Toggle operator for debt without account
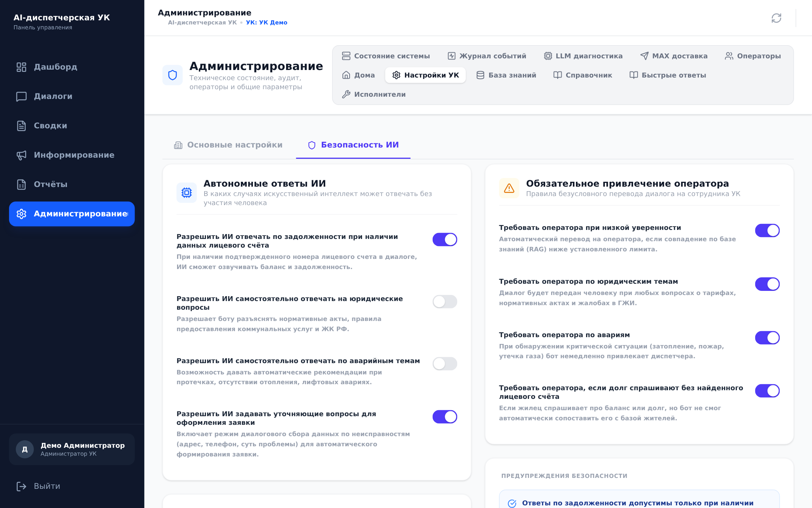This screenshot has height=508, width=812. [x=767, y=391]
